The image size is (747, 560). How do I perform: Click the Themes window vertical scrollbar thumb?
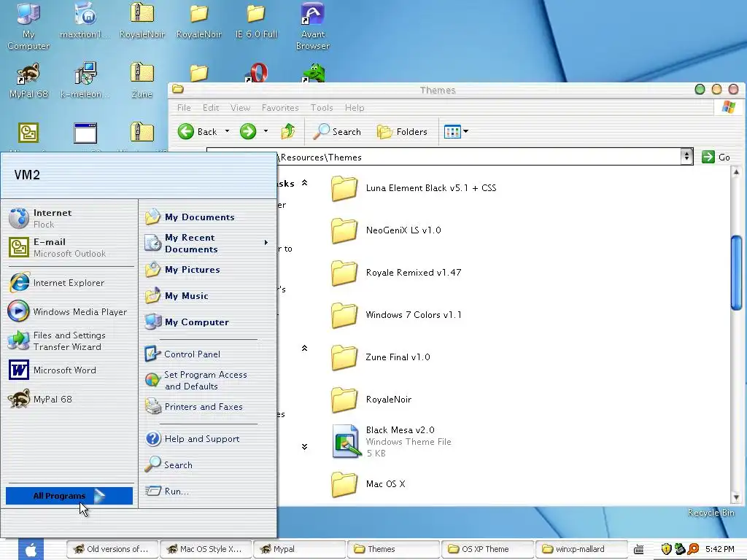coord(736,273)
